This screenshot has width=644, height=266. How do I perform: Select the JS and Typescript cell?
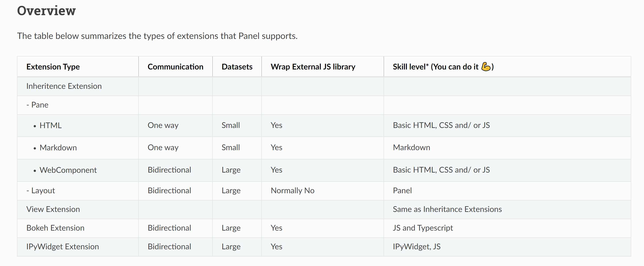[x=423, y=228]
